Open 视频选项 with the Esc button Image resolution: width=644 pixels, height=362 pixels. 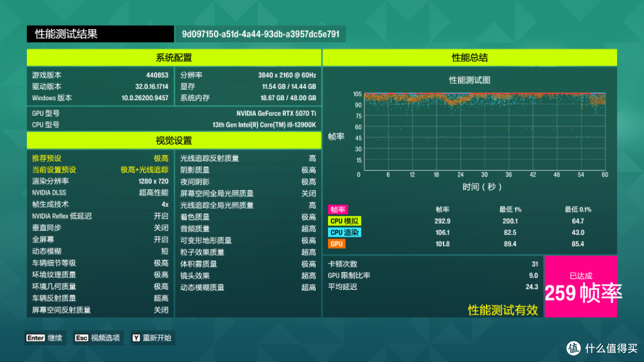[x=98, y=338]
